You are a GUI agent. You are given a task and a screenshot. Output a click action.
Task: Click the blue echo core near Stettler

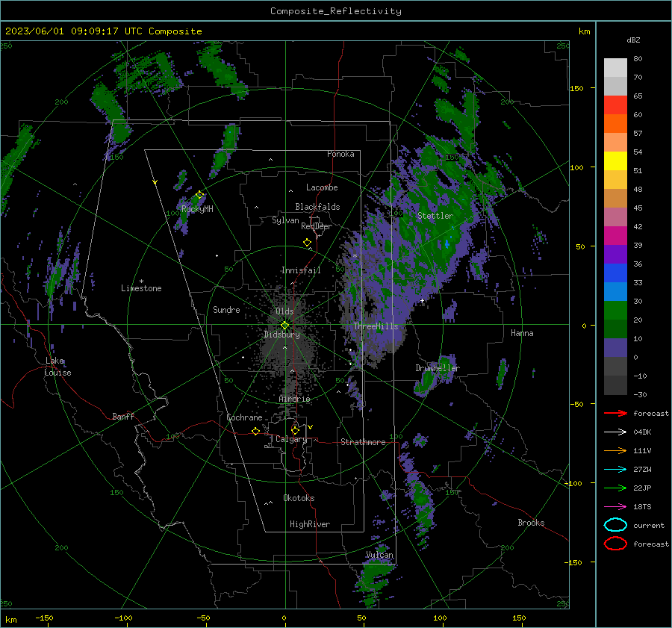[x=447, y=244]
